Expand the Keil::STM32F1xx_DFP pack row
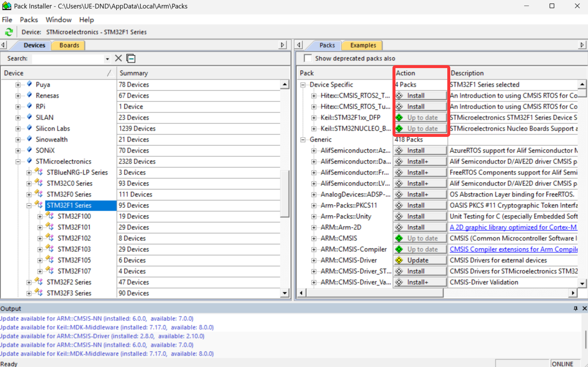This screenshot has height=367, width=588. [314, 118]
